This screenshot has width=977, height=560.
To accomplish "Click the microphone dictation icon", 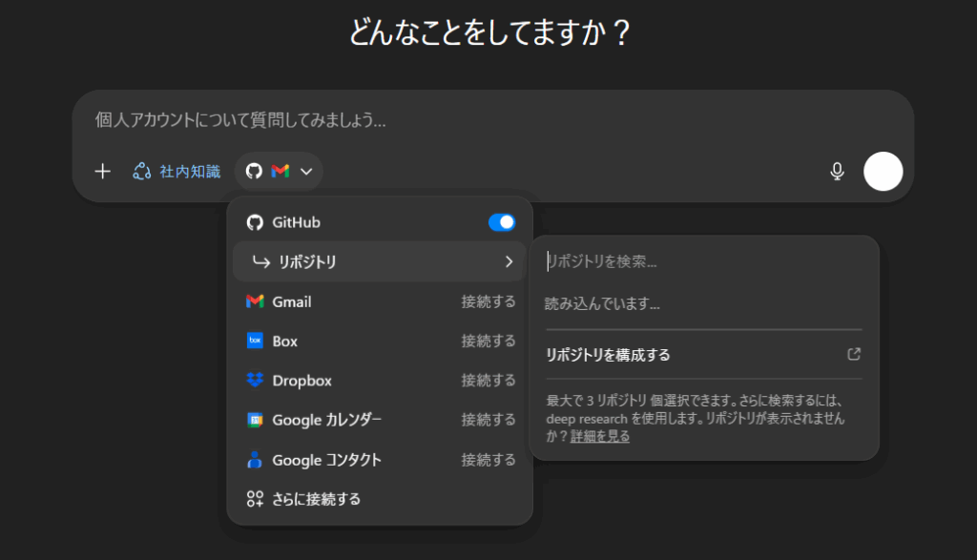I will click(837, 172).
